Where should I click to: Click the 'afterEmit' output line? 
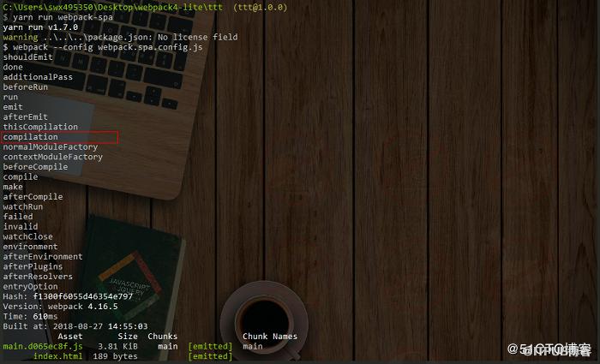coord(26,116)
